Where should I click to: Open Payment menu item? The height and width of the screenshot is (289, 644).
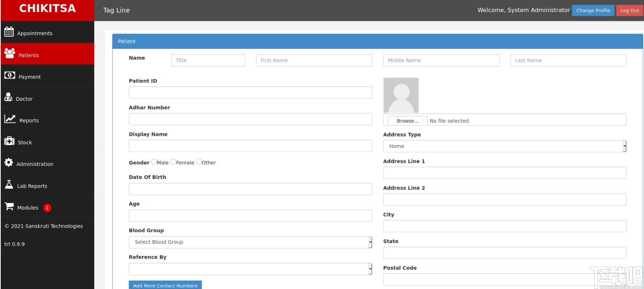pyautogui.click(x=47, y=75)
